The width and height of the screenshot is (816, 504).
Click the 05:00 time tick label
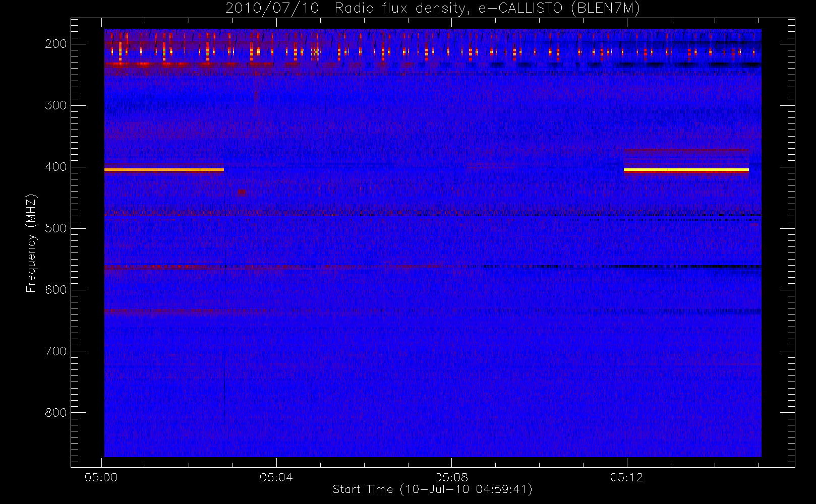pos(101,477)
